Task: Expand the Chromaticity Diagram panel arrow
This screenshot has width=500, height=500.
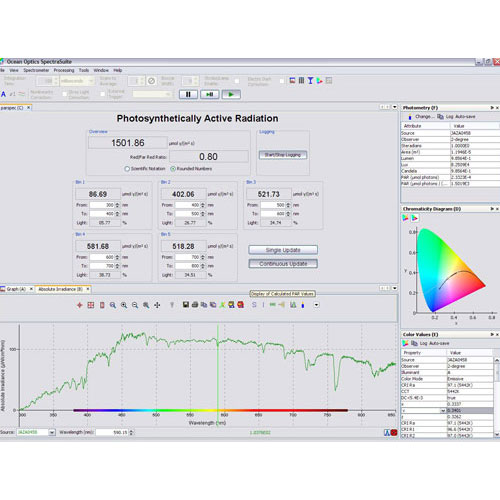Action: pyautogui.click(x=492, y=209)
